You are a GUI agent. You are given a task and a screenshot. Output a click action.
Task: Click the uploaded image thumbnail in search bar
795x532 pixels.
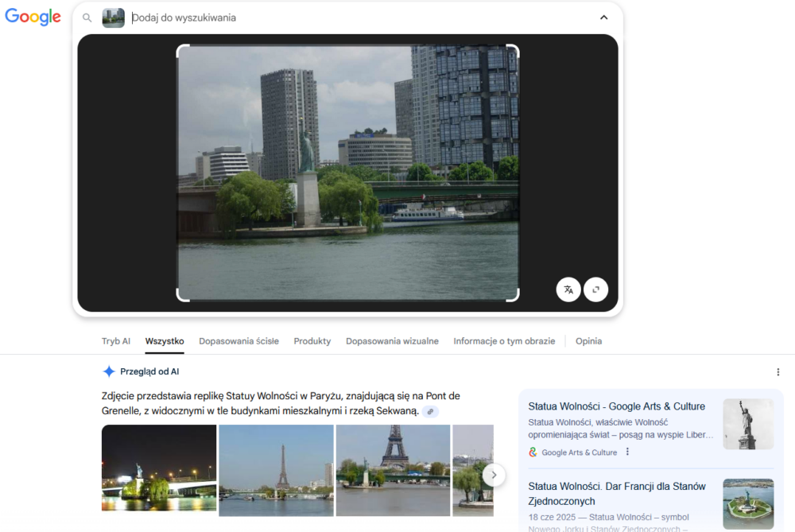(x=113, y=17)
